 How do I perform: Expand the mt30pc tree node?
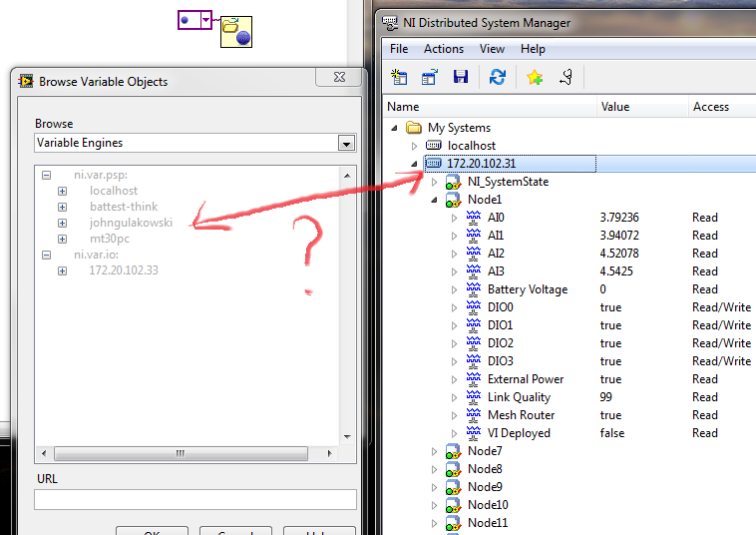click(62, 239)
